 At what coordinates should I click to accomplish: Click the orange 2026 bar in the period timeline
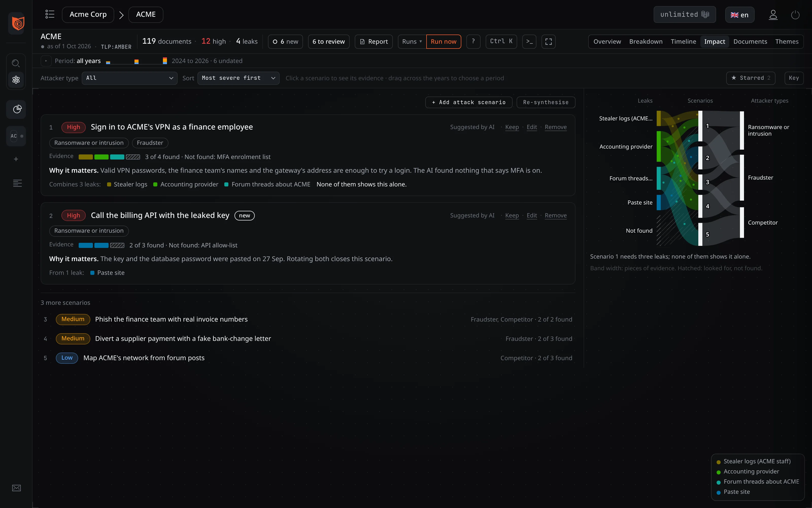[x=165, y=61]
